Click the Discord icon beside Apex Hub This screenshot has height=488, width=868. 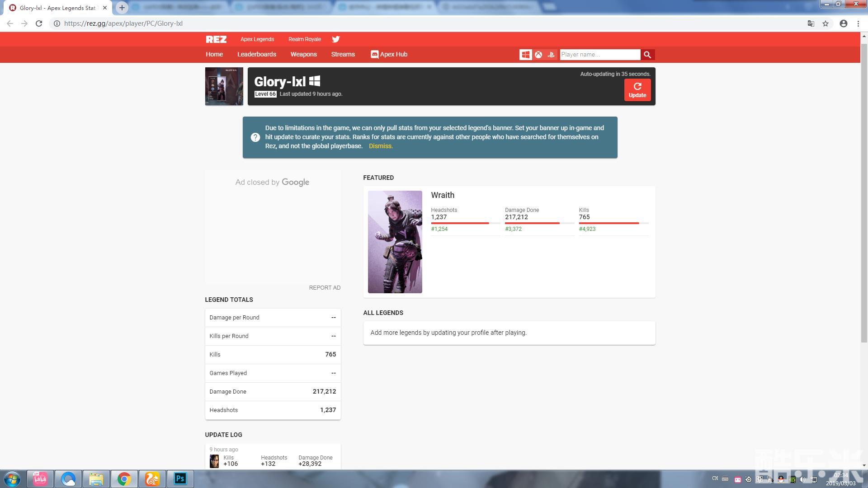pyautogui.click(x=374, y=54)
